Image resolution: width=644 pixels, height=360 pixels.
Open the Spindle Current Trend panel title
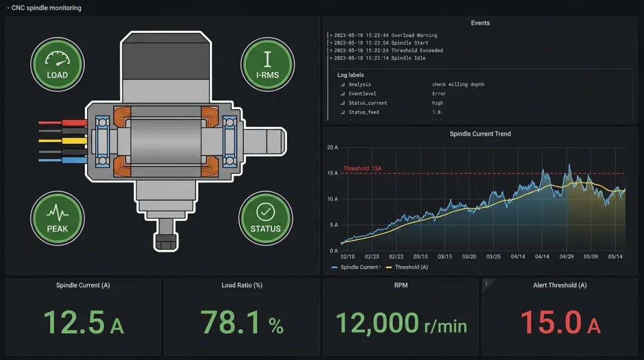[x=480, y=134]
